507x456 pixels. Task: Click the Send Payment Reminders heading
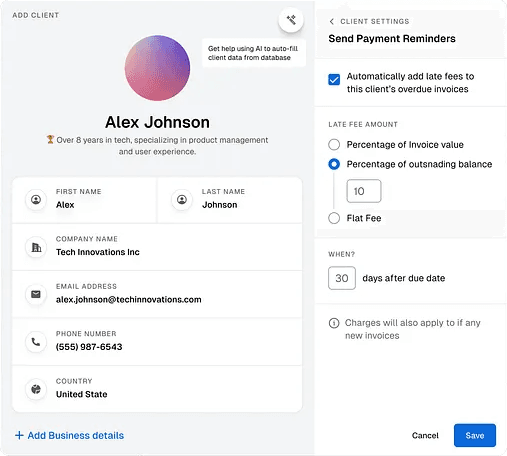[392, 39]
